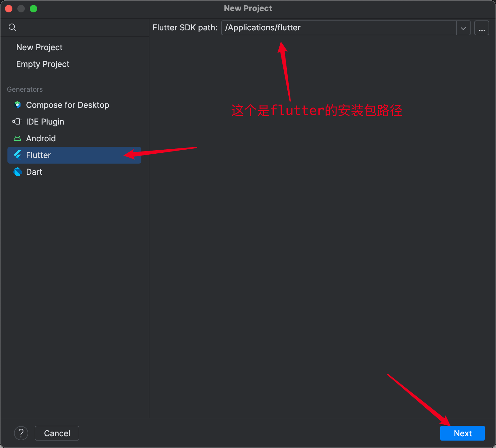This screenshot has height=448, width=496.
Task: Select the Flutter logo icon
Action: pyautogui.click(x=17, y=155)
